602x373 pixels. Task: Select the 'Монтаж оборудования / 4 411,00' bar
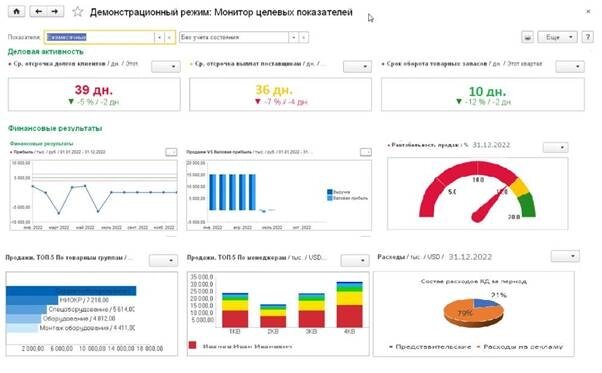coord(22,328)
